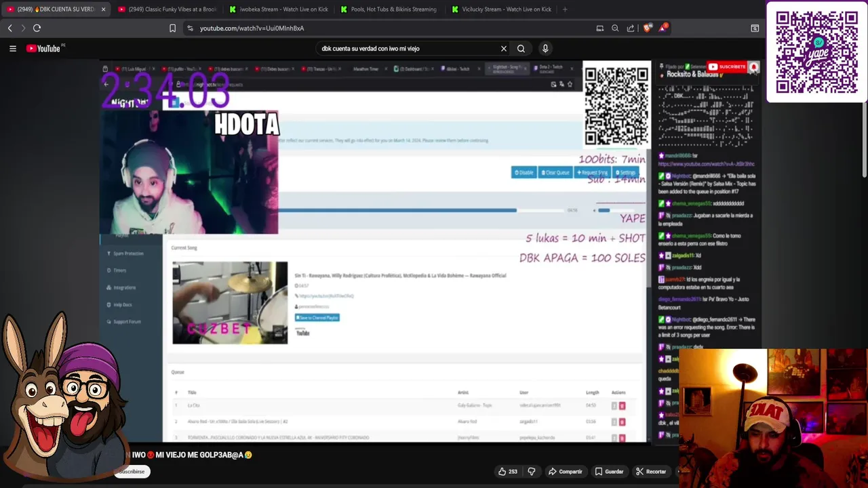Open the iwobeka Stream Kick tab
Viewport: 868px width, 488px height.
[x=278, y=9]
